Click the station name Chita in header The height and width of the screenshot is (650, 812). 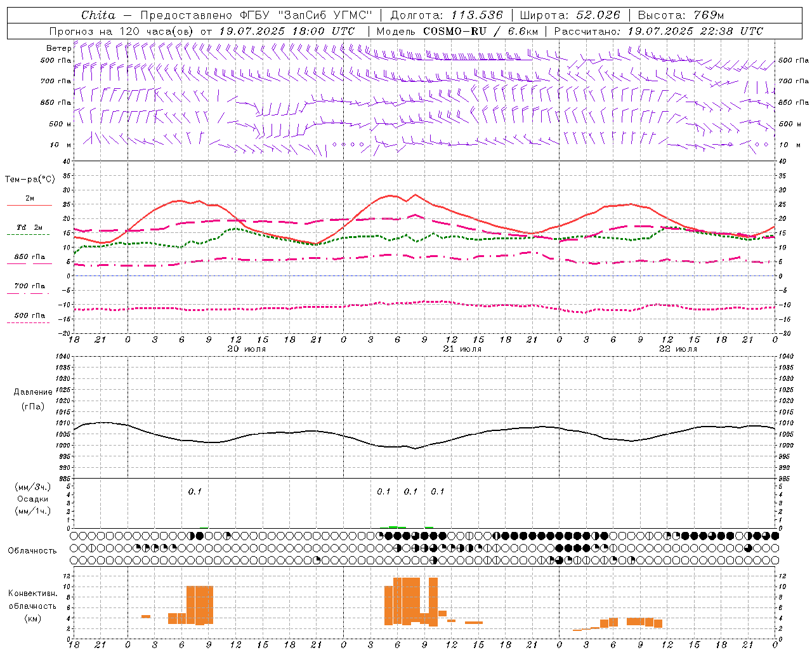(x=98, y=15)
